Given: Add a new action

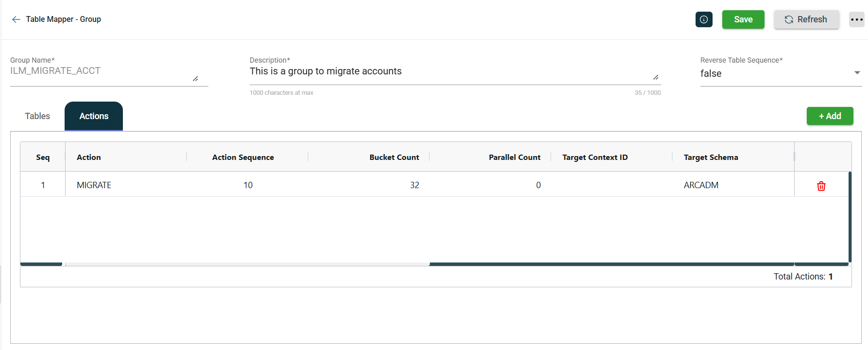Looking at the screenshot, I should tap(829, 116).
